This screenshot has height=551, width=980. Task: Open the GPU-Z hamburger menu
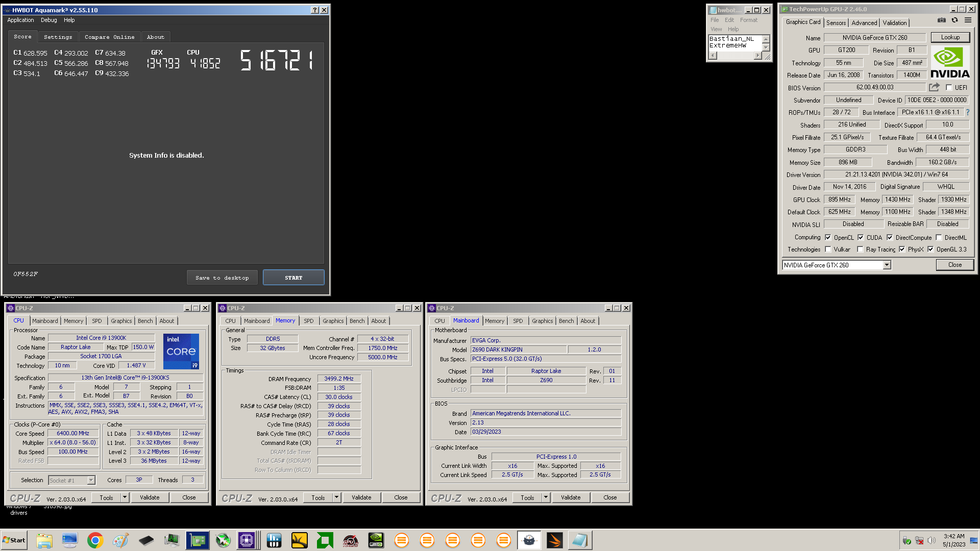click(968, 20)
